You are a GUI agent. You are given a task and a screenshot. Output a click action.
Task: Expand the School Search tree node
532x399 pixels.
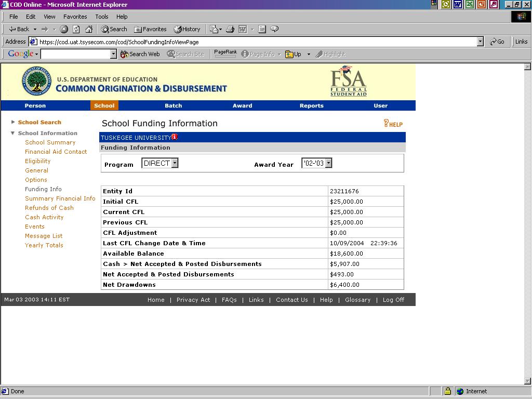pyautogui.click(x=13, y=122)
